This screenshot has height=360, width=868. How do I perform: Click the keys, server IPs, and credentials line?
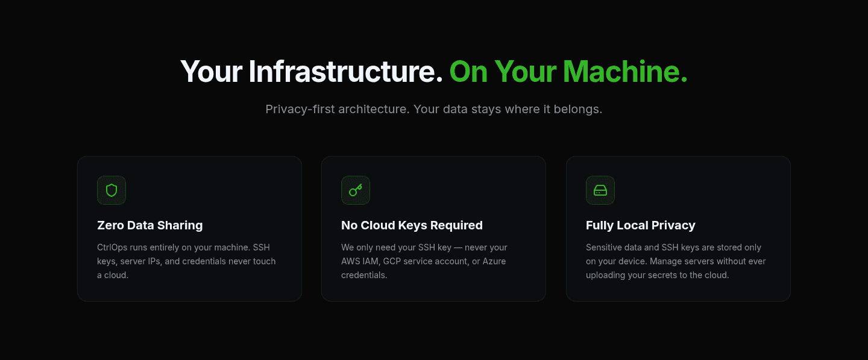(x=186, y=261)
